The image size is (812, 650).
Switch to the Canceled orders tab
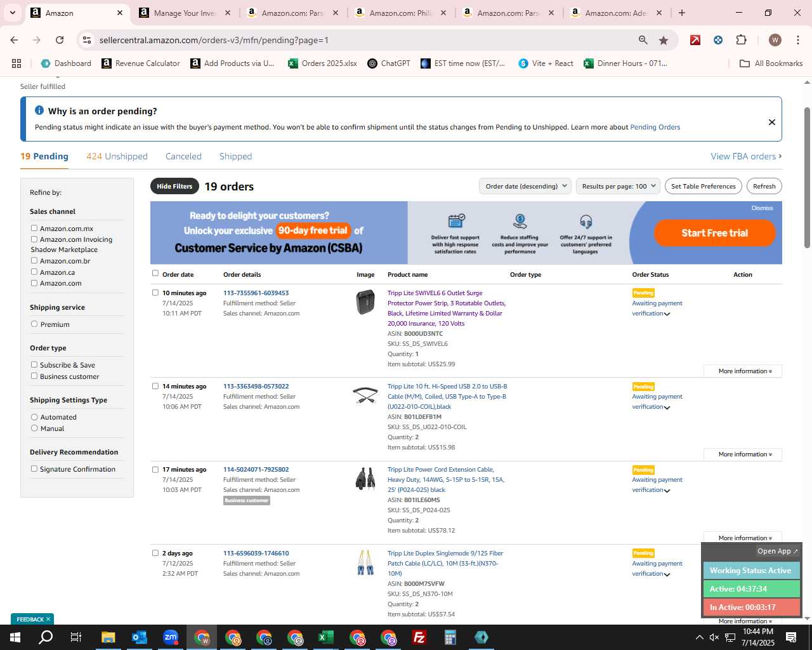click(x=183, y=156)
